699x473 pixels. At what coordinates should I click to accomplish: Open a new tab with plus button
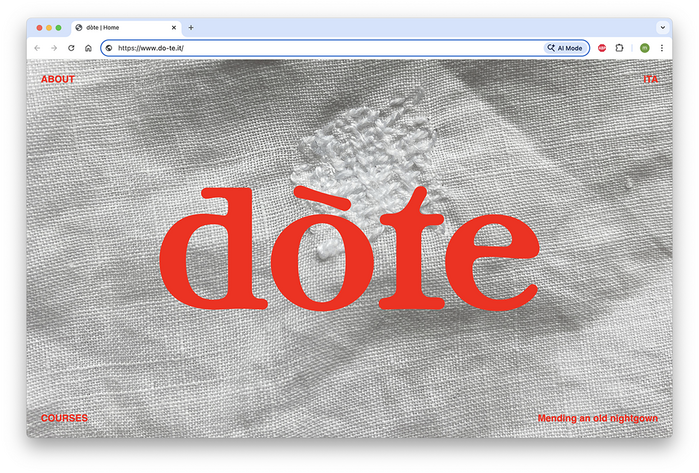coord(191,27)
